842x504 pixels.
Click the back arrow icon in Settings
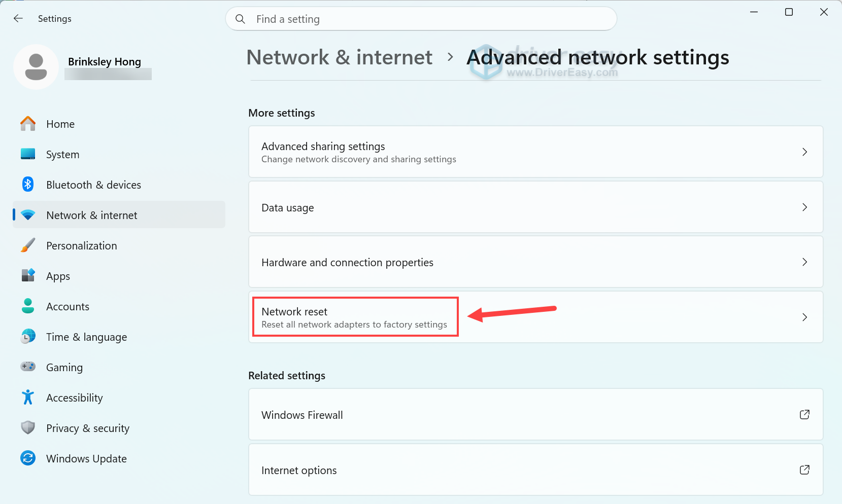18,19
